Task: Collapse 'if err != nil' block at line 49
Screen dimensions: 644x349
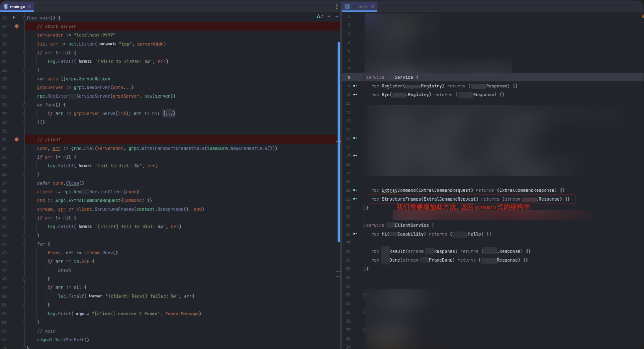Action: pyautogui.click(x=25, y=288)
